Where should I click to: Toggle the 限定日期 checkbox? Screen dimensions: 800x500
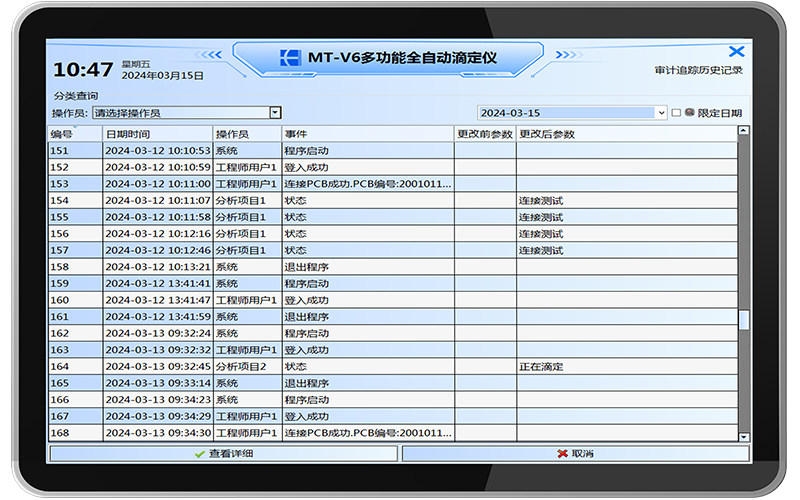click(x=676, y=113)
